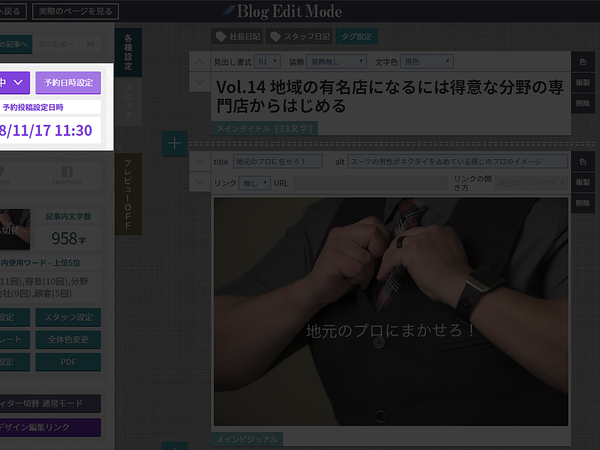Viewport: 600px width, 450px height.
Task: Click 削除 to delete the title block
Action: click(x=583, y=103)
